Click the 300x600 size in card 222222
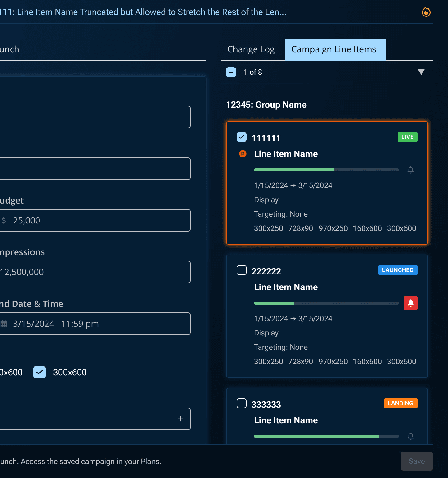The height and width of the screenshot is (478, 448). click(x=402, y=362)
